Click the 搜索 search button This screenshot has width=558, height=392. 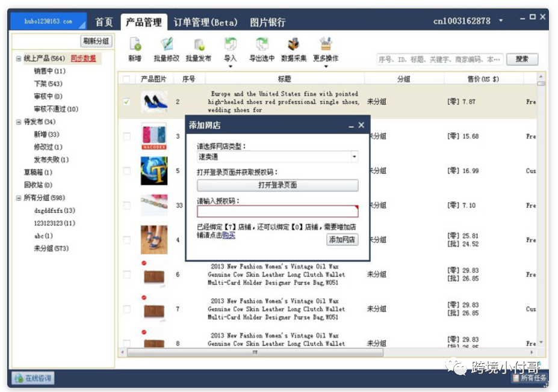(522, 59)
